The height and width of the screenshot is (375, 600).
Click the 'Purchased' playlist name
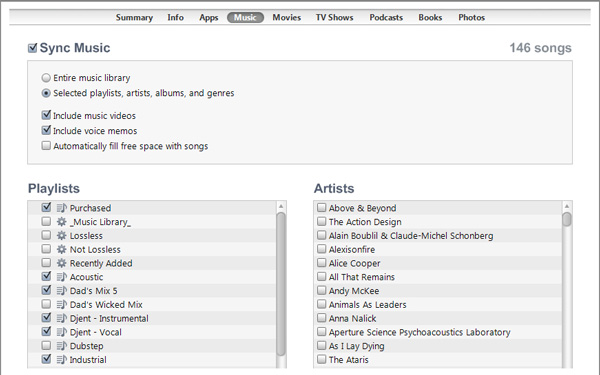90,208
